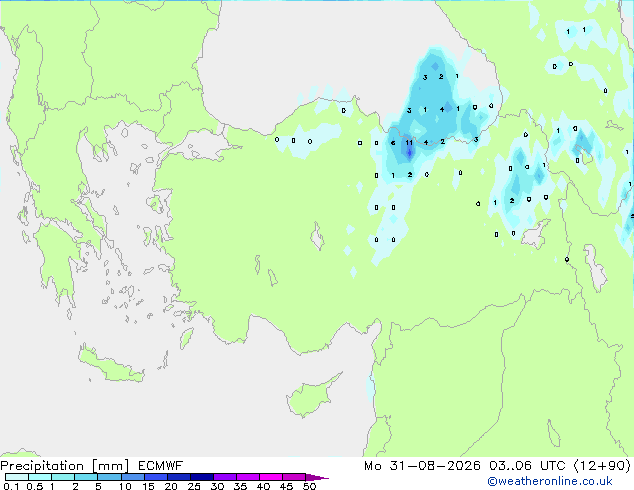This screenshot has width=634, height=490.
Task: Select the 0.5–1 mm legend color box
Action: tap(40, 477)
